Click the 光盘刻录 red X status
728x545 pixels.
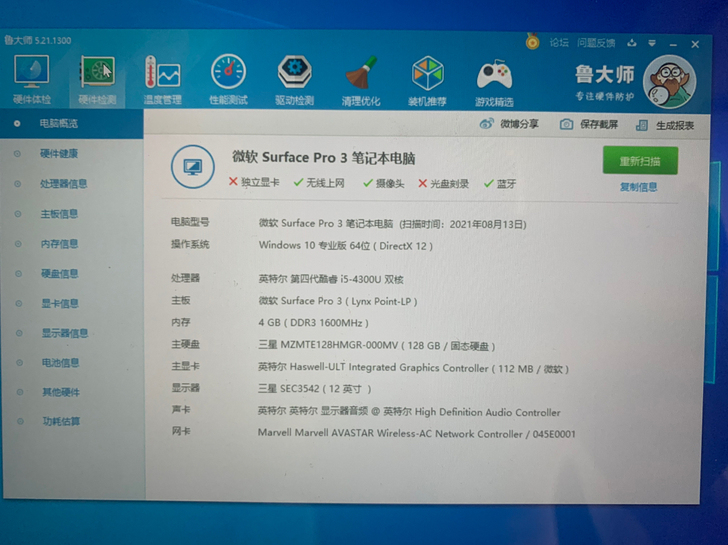click(x=443, y=184)
